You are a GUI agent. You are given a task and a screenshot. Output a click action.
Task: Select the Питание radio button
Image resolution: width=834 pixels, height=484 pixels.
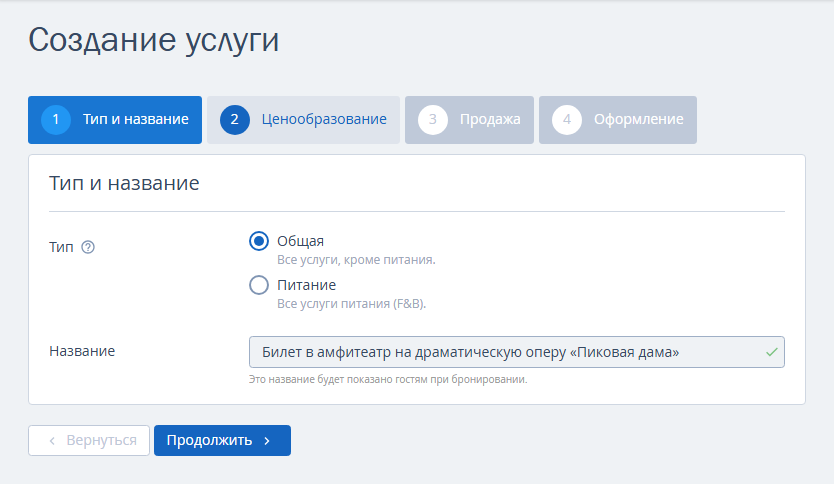coord(259,285)
